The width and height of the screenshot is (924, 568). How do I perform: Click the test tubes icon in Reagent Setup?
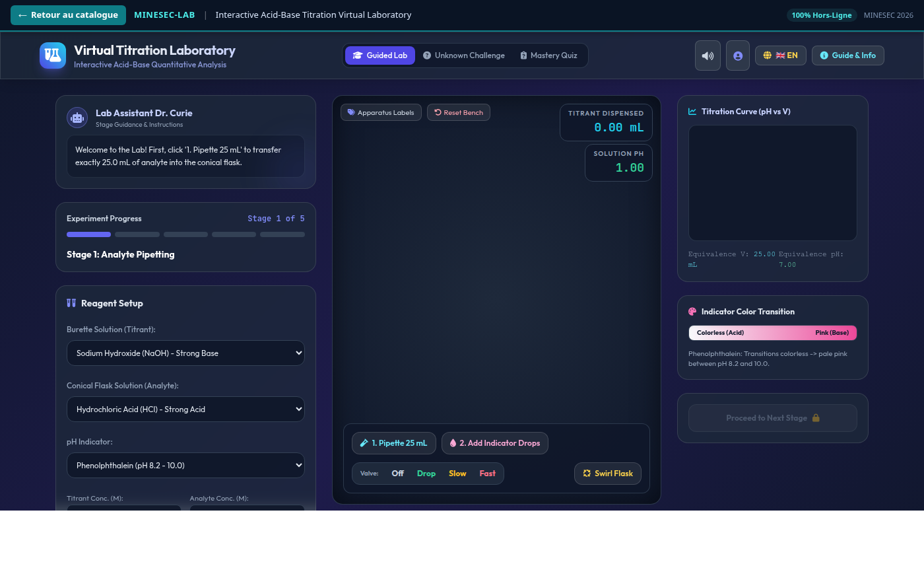[71, 303]
